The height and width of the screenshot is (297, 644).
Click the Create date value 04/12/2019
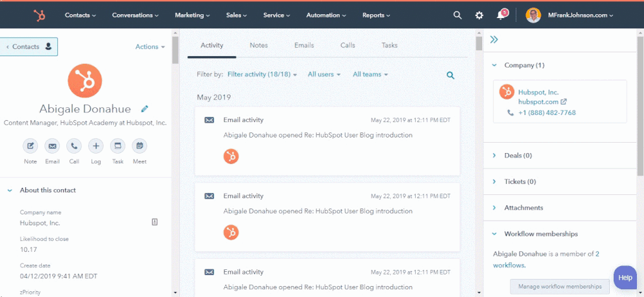tap(59, 276)
